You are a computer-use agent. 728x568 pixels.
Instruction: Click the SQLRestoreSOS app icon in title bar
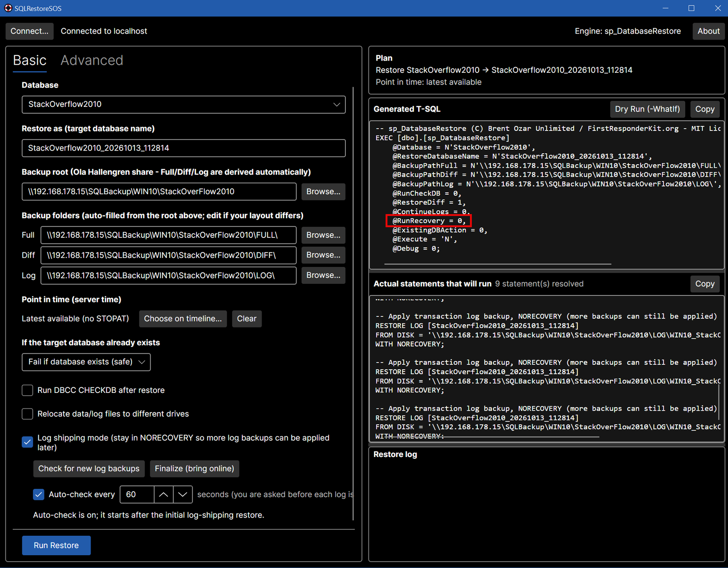[x=8, y=8]
